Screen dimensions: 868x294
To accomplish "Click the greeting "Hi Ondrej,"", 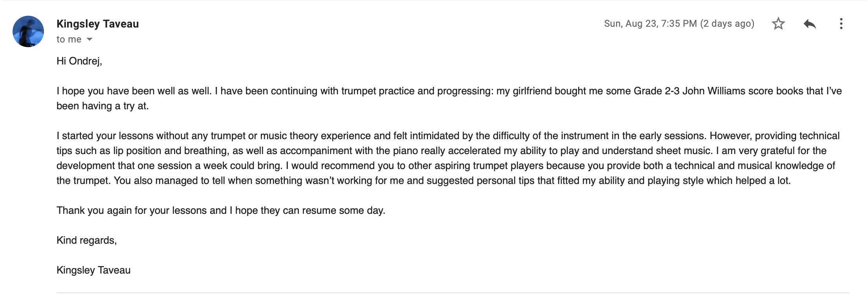I will click(79, 61).
